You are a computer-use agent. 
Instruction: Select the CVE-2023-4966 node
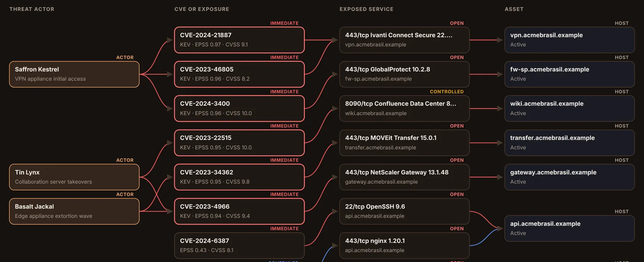click(x=239, y=211)
